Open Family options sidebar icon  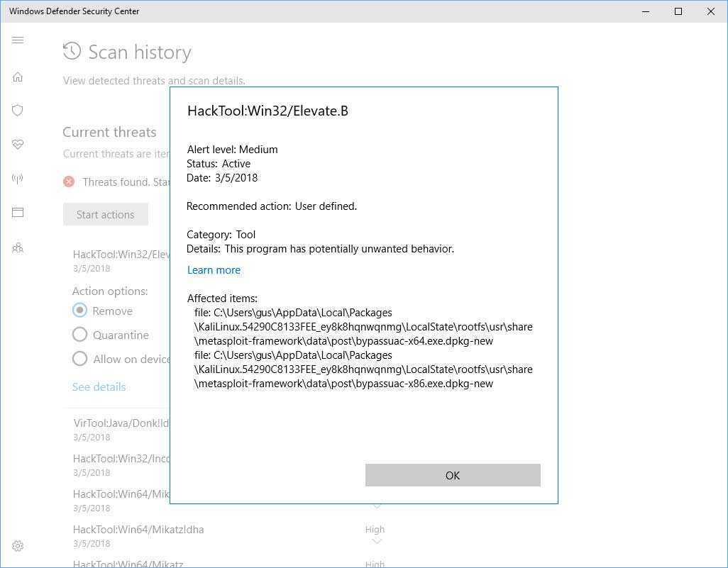(18, 247)
